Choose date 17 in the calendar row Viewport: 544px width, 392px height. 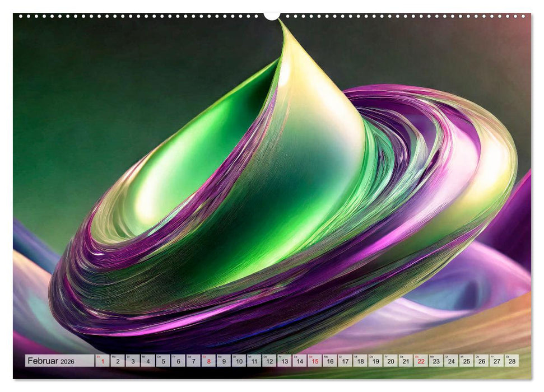345,361
